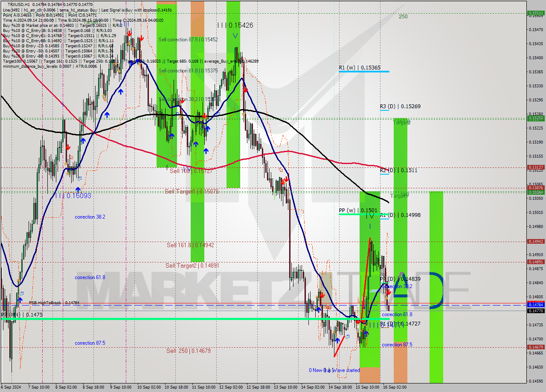The width and height of the screenshot is (546, 392).
Task: Click the Sell 250 | 0.14679 label
Action: [189, 351]
